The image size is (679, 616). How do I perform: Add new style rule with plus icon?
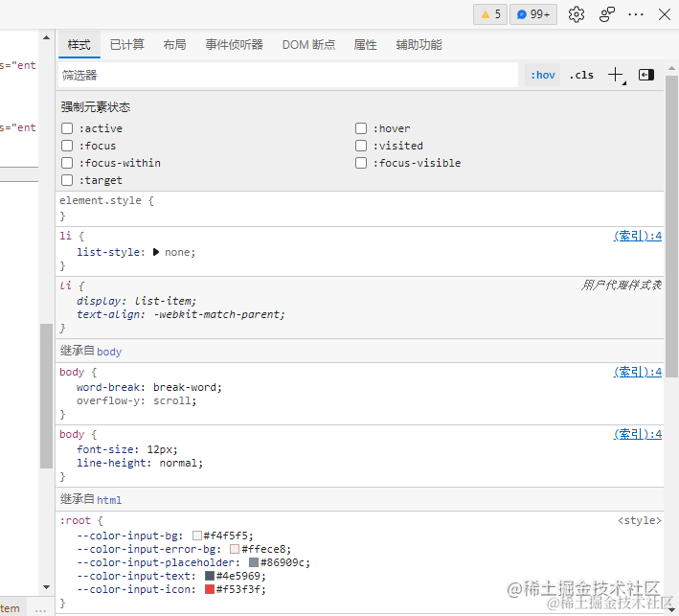[616, 76]
